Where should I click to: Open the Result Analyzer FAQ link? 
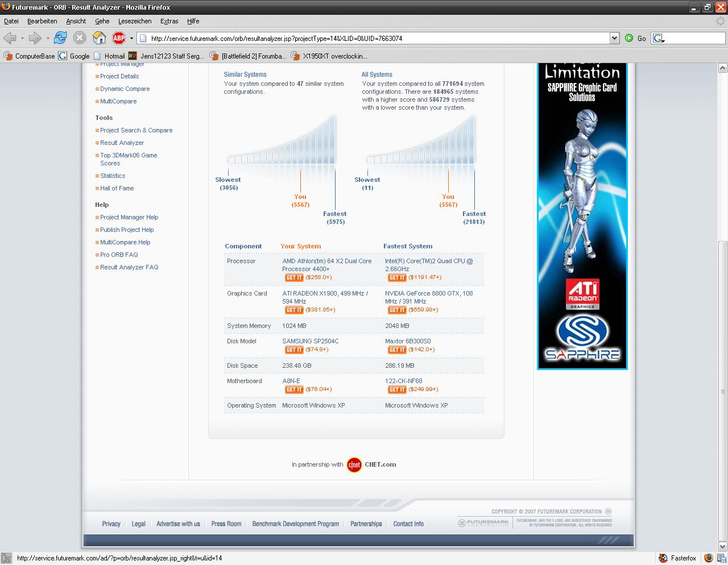point(129,267)
